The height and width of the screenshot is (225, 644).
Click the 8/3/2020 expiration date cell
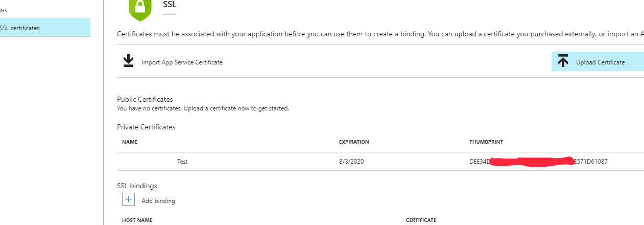click(351, 162)
